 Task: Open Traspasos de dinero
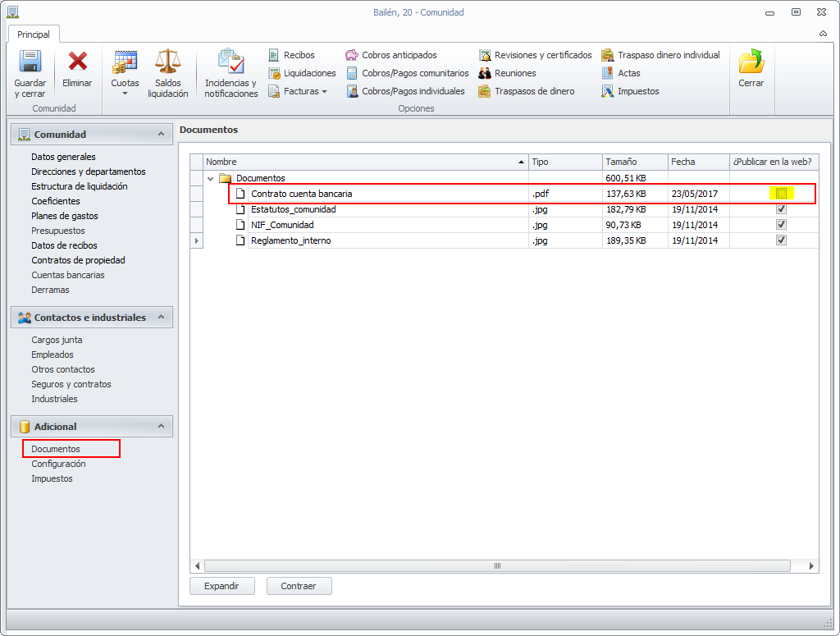click(527, 91)
